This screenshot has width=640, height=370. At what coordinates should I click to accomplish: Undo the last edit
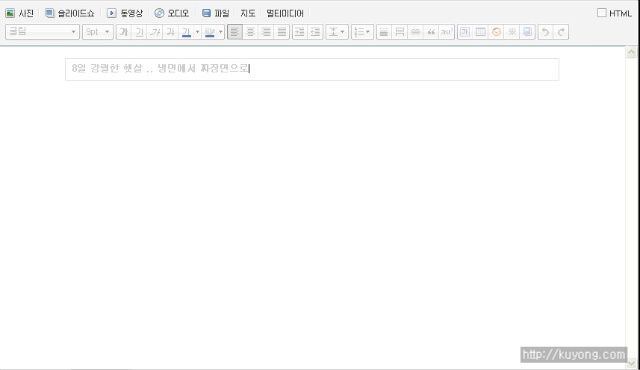click(545, 32)
